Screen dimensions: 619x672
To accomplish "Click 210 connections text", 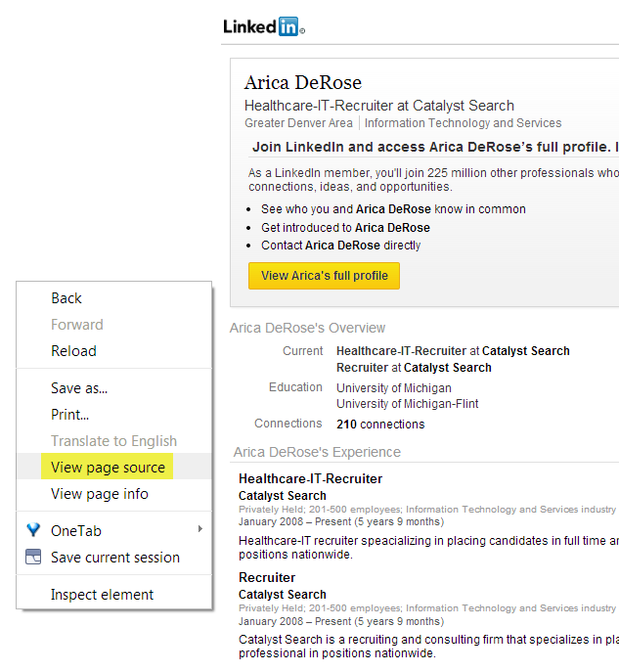I will [380, 425].
